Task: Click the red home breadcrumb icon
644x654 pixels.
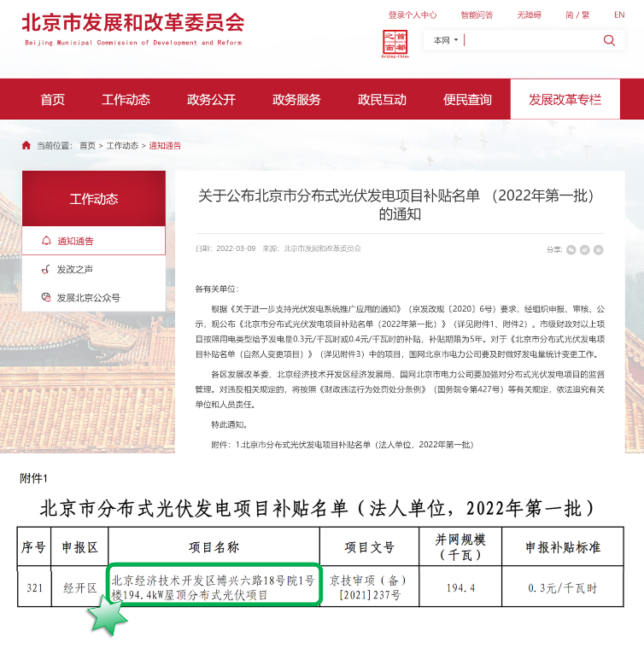Action: [x=26, y=145]
